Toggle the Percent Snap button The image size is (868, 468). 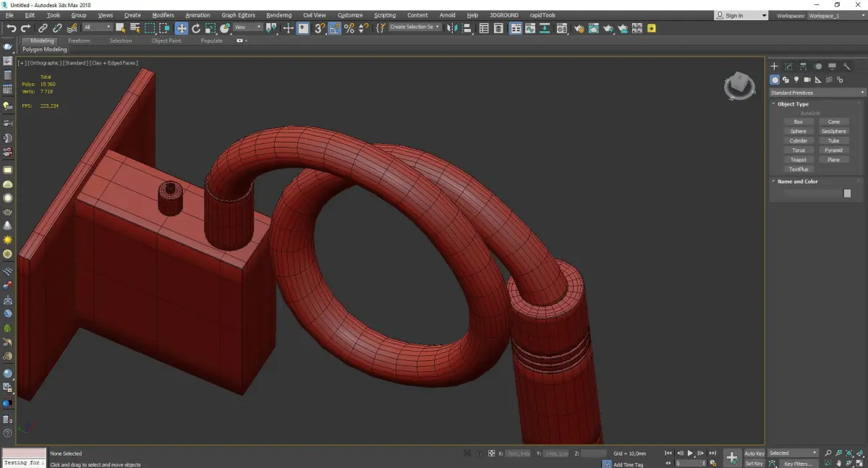tap(349, 28)
